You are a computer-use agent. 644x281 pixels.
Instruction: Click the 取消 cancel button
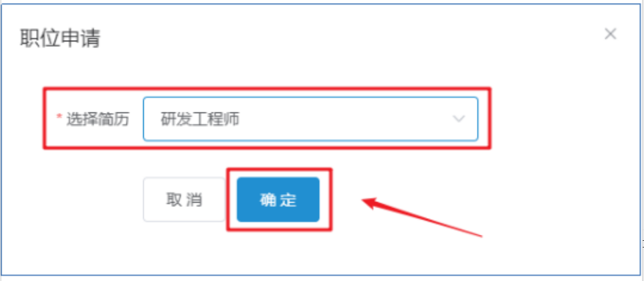(184, 199)
